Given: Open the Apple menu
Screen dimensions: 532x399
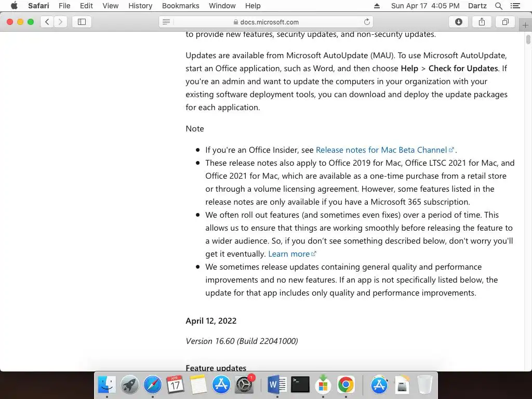Looking at the screenshot, I should click(x=14, y=6).
